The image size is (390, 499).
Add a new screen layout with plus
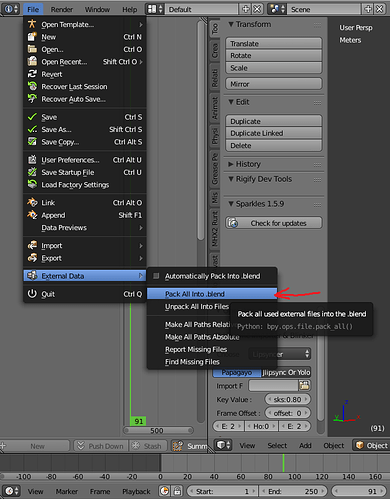tap(245, 9)
